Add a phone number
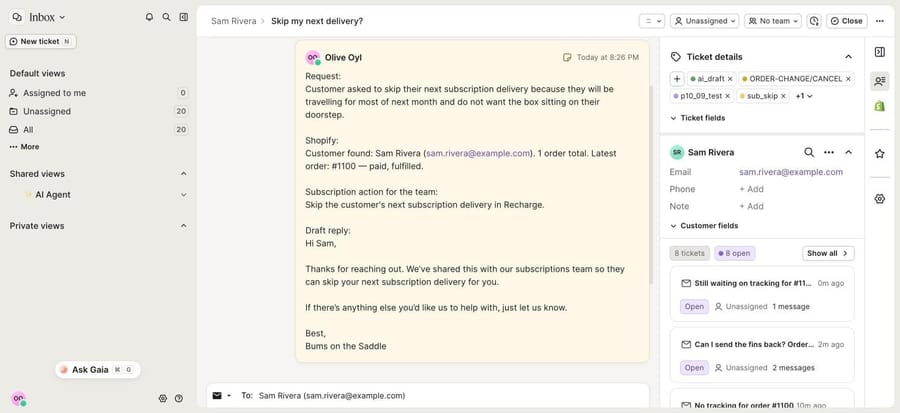The height and width of the screenshot is (413, 900). pyautogui.click(x=751, y=189)
